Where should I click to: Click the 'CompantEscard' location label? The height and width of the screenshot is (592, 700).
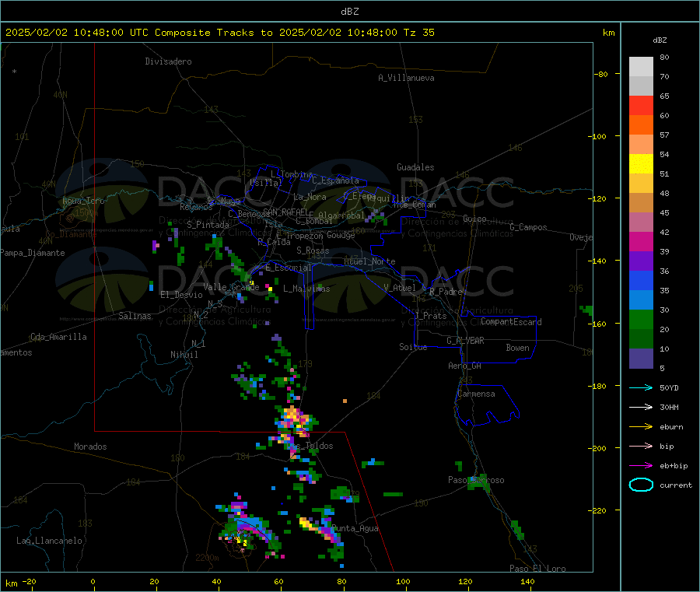(511, 321)
